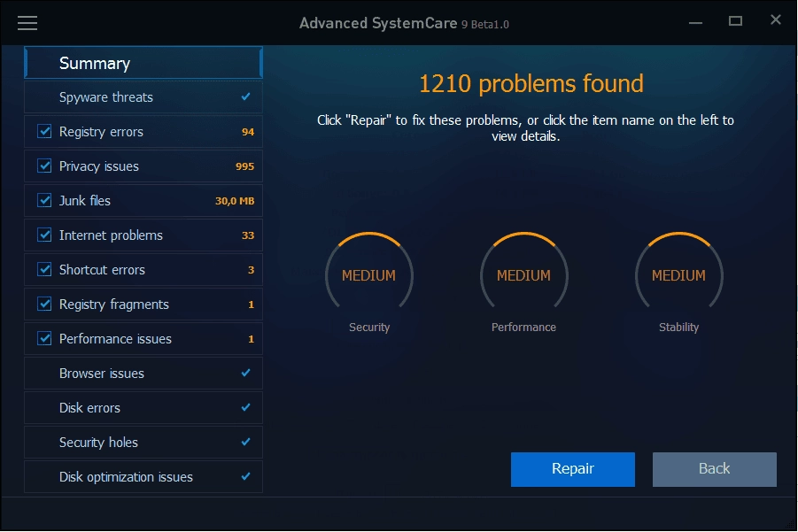Click the Spyware threats blue checkmark
798x532 pixels.
point(246,96)
